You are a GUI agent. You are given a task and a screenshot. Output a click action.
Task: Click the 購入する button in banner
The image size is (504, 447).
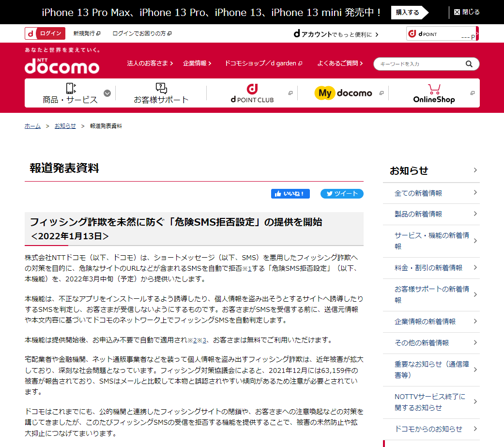point(410,13)
